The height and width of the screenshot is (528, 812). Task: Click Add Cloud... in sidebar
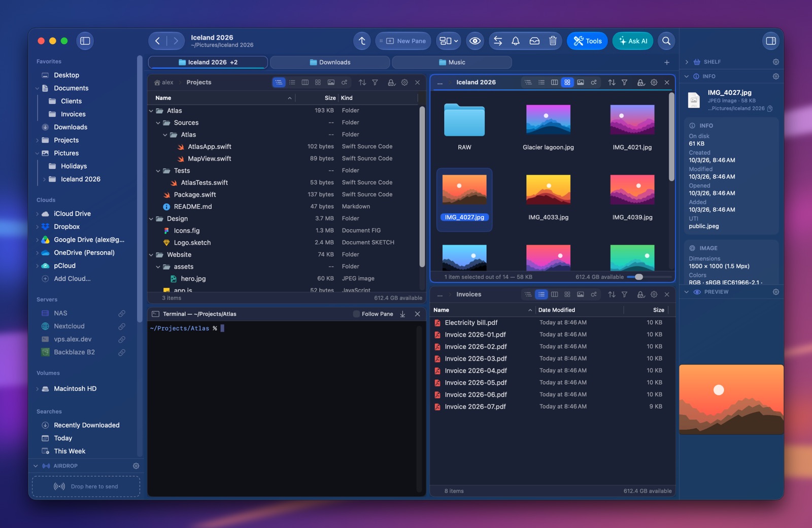[x=72, y=279]
